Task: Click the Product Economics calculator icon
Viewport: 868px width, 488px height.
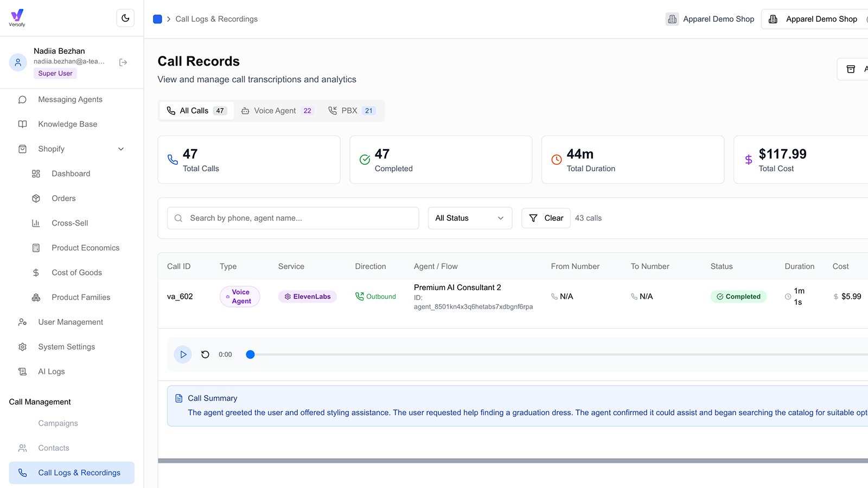Action: [x=36, y=248]
